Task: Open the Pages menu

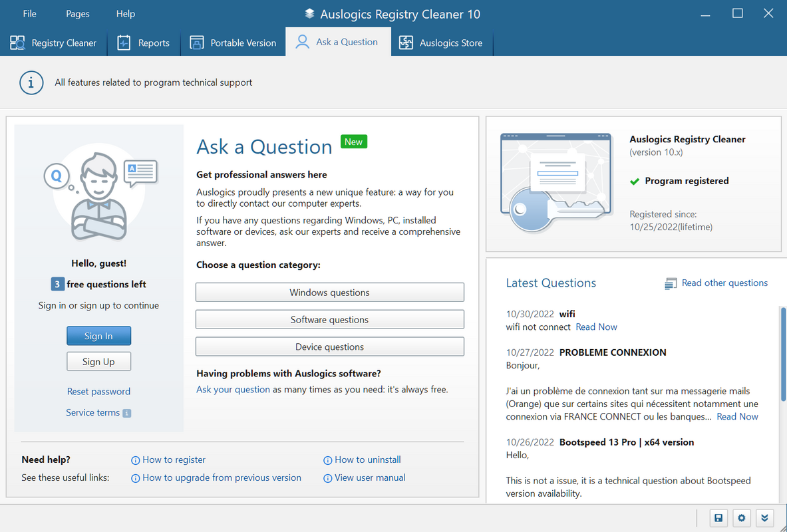Action: [x=78, y=14]
